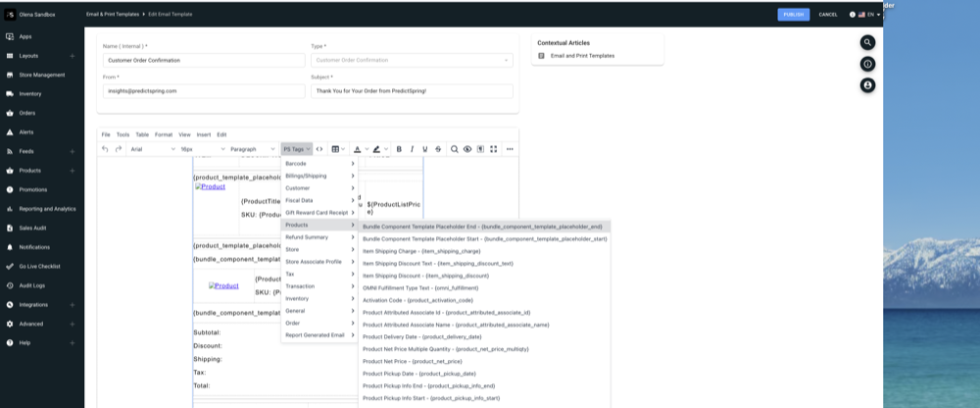
Task: Toggle underline formatting
Action: pyautogui.click(x=425, y=149)
